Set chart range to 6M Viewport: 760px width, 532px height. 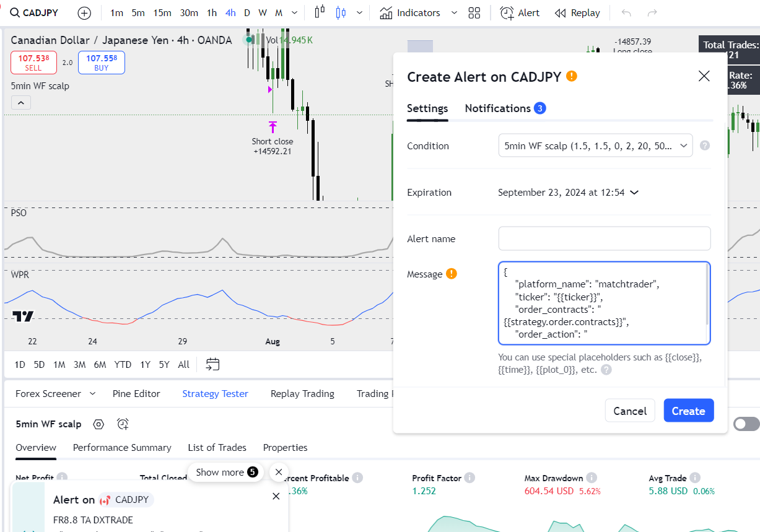(x=100, y=364)
